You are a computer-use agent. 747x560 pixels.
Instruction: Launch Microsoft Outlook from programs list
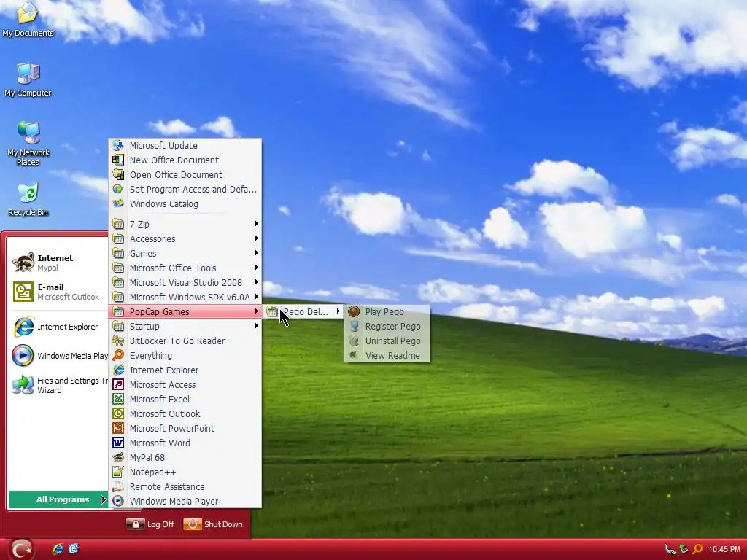185,414
